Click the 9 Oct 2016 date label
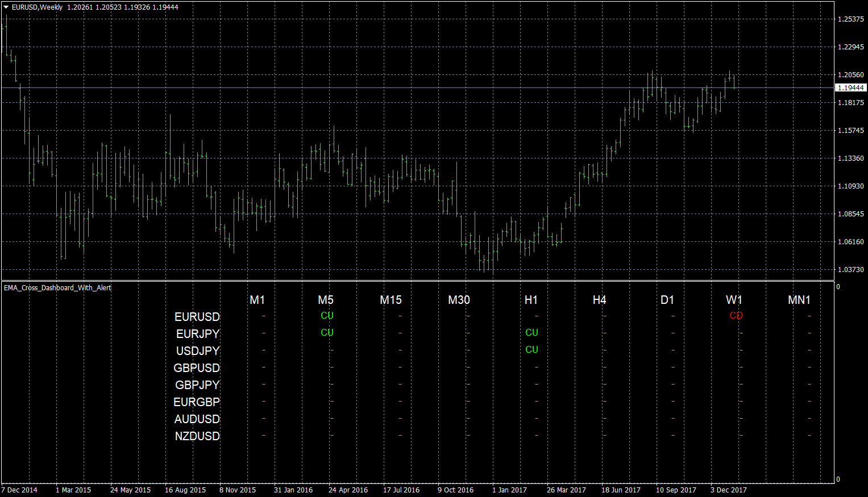Image resolution: width=868 pixels, height=497 pixels. click(x=455, y=490)
